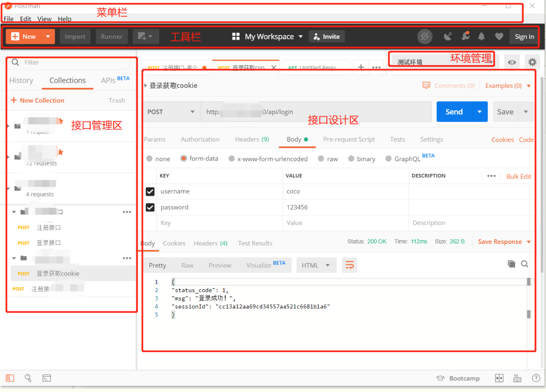
Task: Close the 登录获取coo request tab
Action: pyautogui.click(x=274, y=68)
